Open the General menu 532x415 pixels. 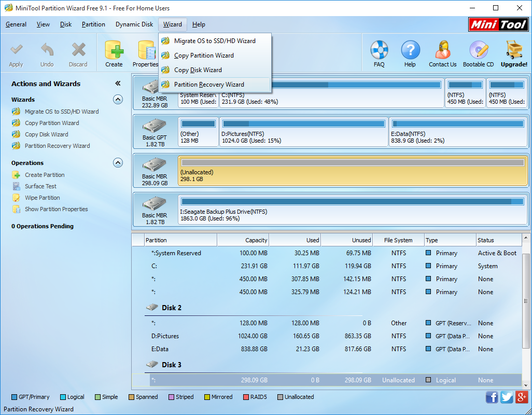[x=16, y=24]
